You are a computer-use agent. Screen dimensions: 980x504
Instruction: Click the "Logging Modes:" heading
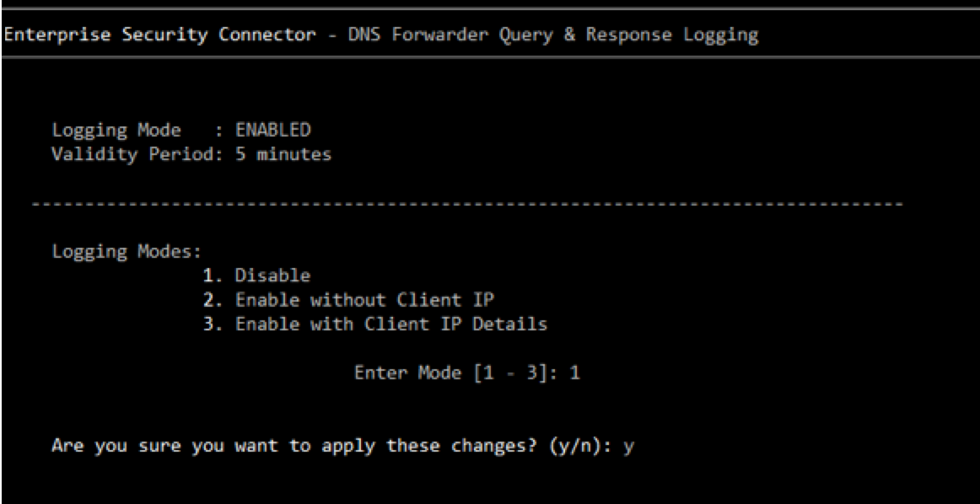coord(127,252)
